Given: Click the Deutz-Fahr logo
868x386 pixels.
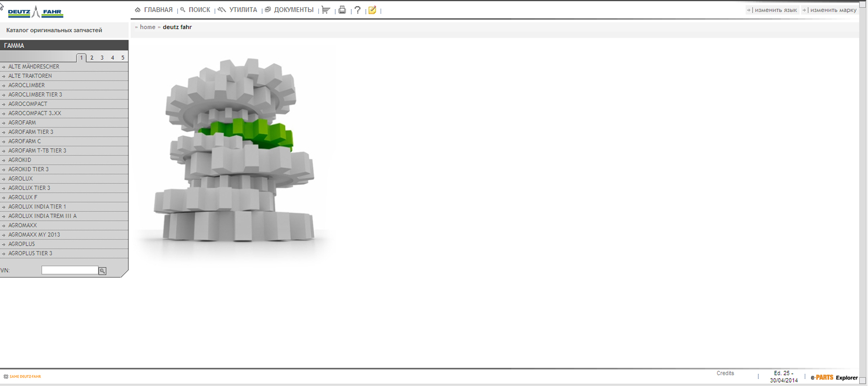Looking at the screenshot, I should click(x=35, y=12).
